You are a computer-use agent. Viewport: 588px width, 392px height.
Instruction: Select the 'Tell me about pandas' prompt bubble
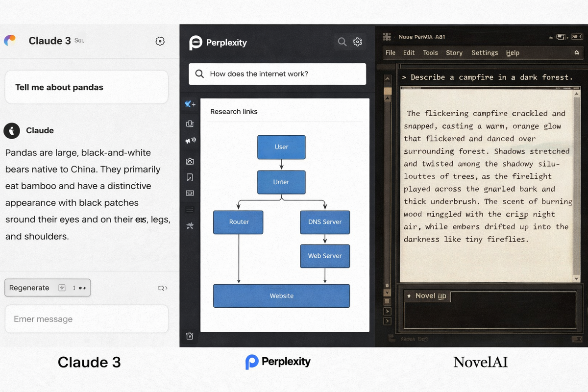[x=87, y=87]
